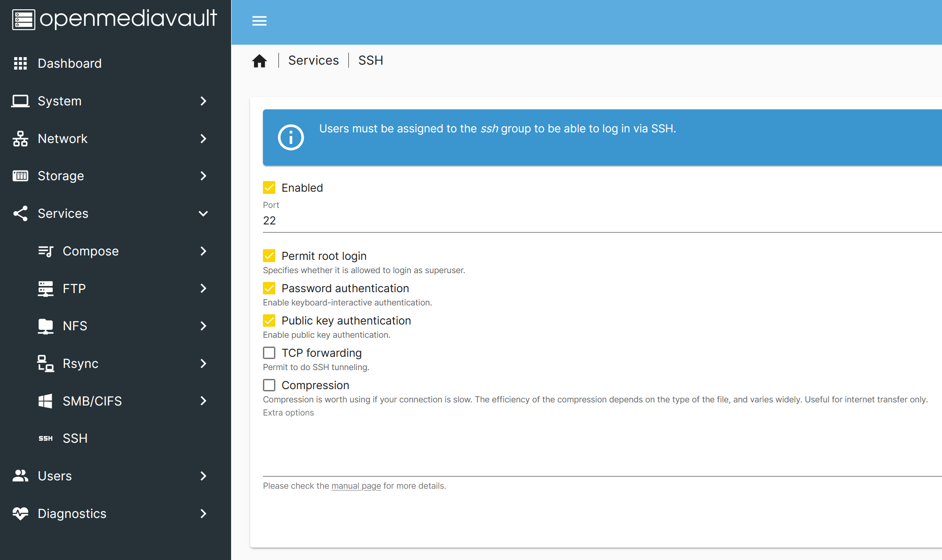Click the FTP label in sidebar

click(x=74, y=289)
